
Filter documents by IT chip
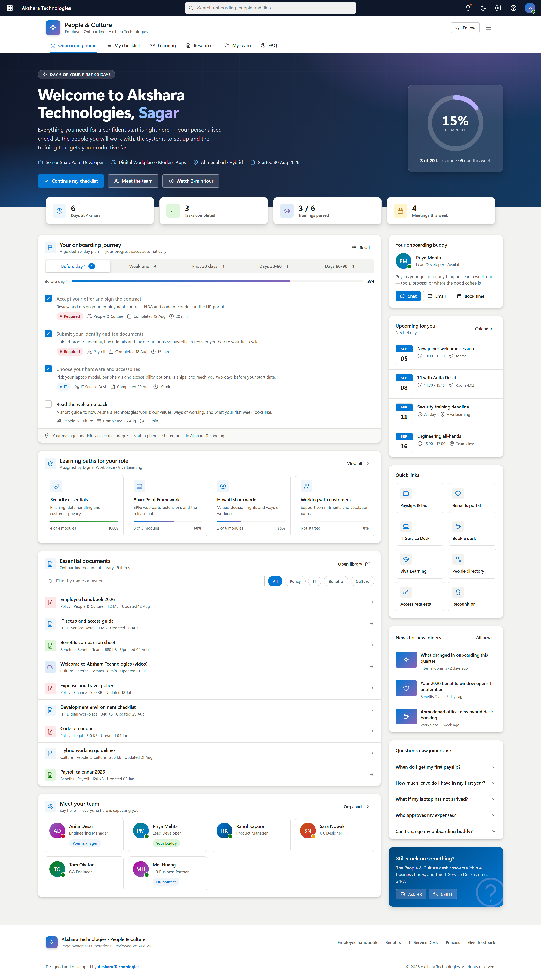pos(315,581)
